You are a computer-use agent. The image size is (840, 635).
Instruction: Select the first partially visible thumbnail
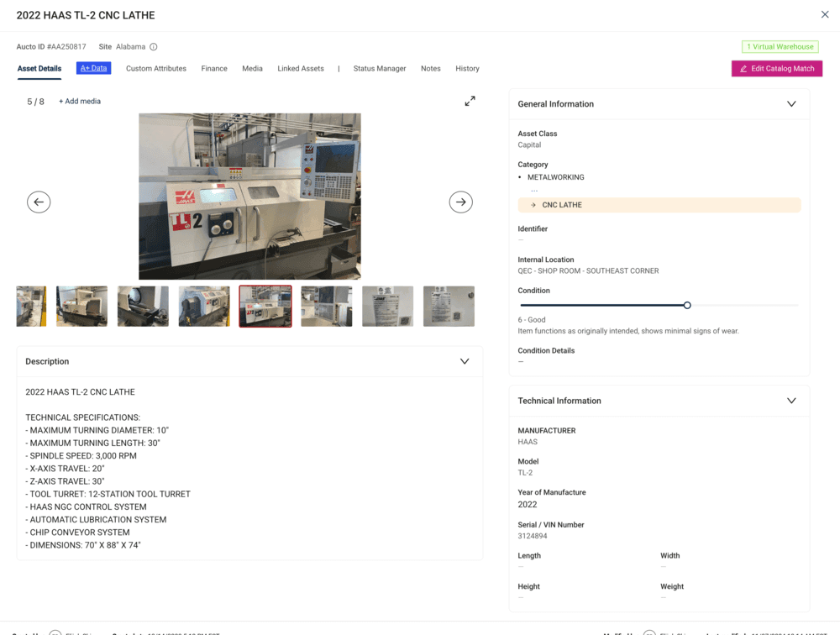[x=31, y=307]
